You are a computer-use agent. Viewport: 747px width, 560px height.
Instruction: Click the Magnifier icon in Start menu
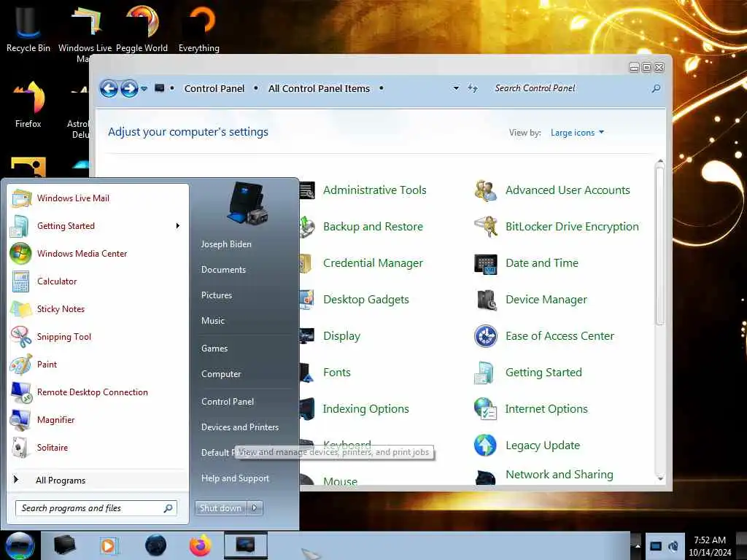(20, 420)
